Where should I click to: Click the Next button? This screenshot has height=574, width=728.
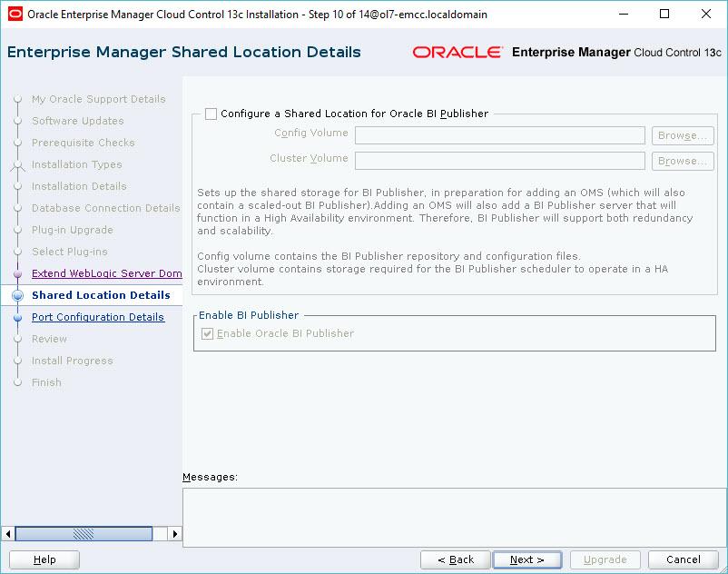click(527, 559)
